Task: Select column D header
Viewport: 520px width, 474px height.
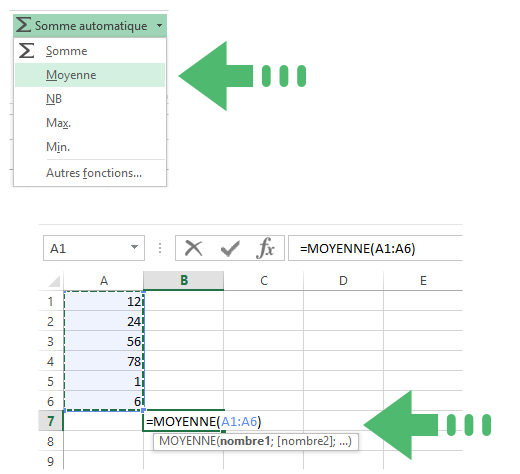Action: (x=343, y=281)
